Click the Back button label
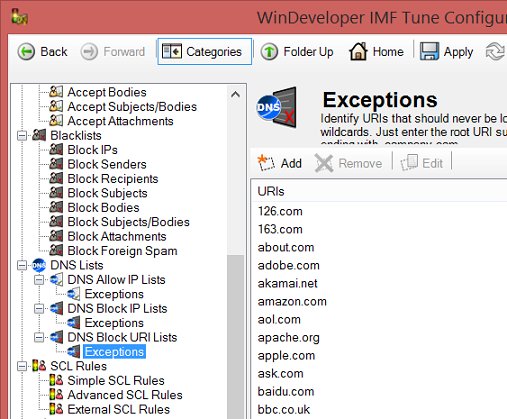 pyautogui.click(x=54, y=52)
